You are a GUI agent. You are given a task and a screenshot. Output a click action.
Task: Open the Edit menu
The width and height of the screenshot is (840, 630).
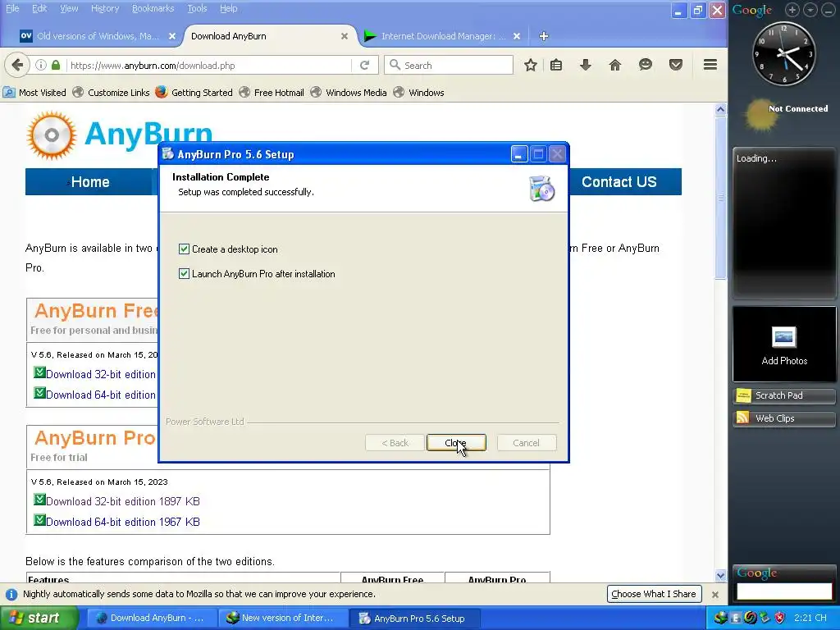point(39,8)
